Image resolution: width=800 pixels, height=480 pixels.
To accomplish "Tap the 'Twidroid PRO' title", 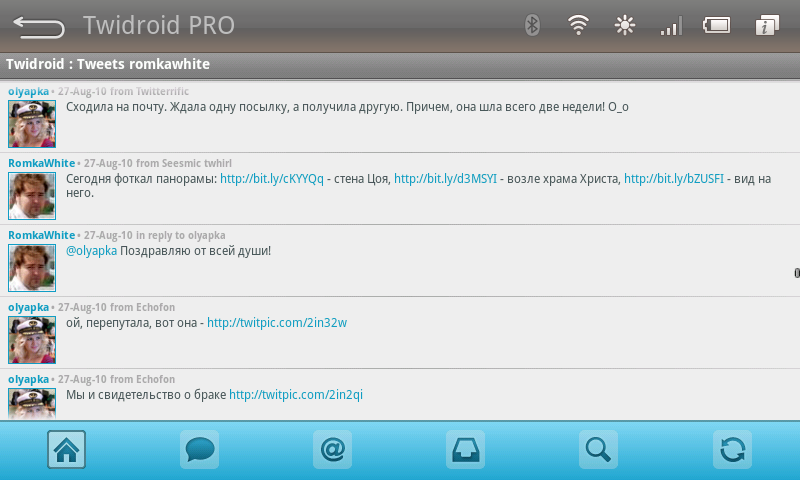I will 159,26.
